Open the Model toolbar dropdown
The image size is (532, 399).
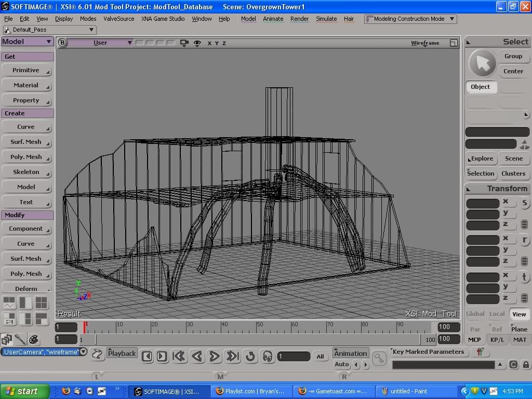click(x=27, y=42)
